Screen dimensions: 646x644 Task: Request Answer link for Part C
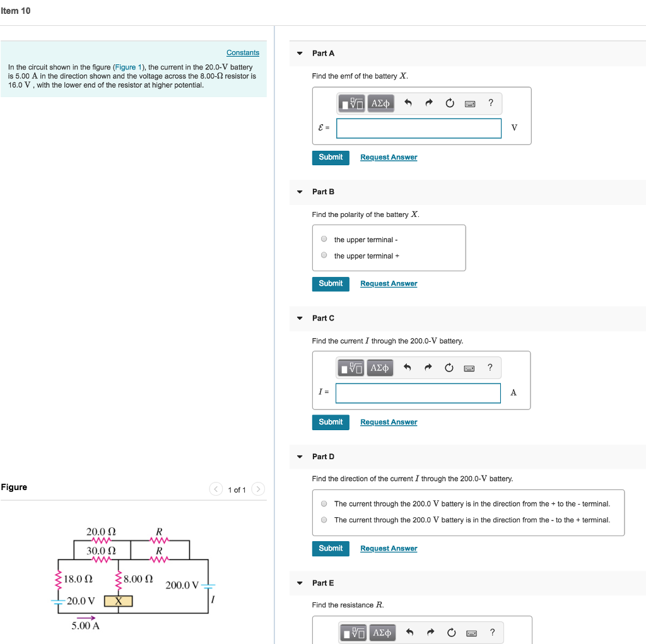(389, 422)
